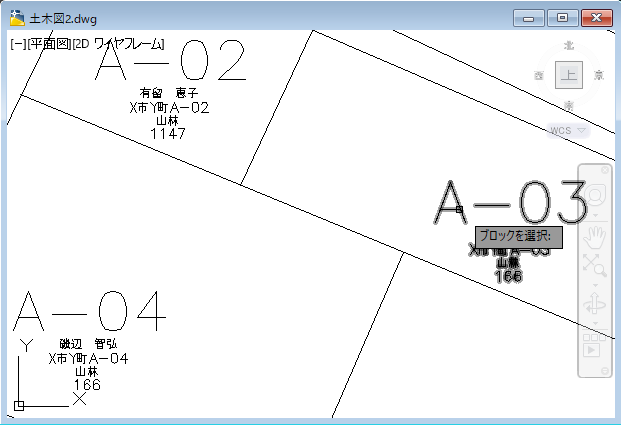Select the Pan hand tool
The height and width of the screenshot is (425, 621).
click(595, 237)
